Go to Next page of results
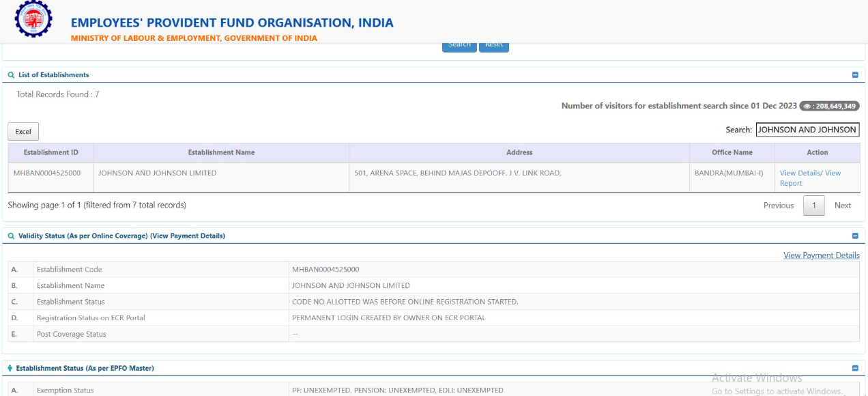The width and height of the screenshot is (868, 396). [x=843, y=206]
